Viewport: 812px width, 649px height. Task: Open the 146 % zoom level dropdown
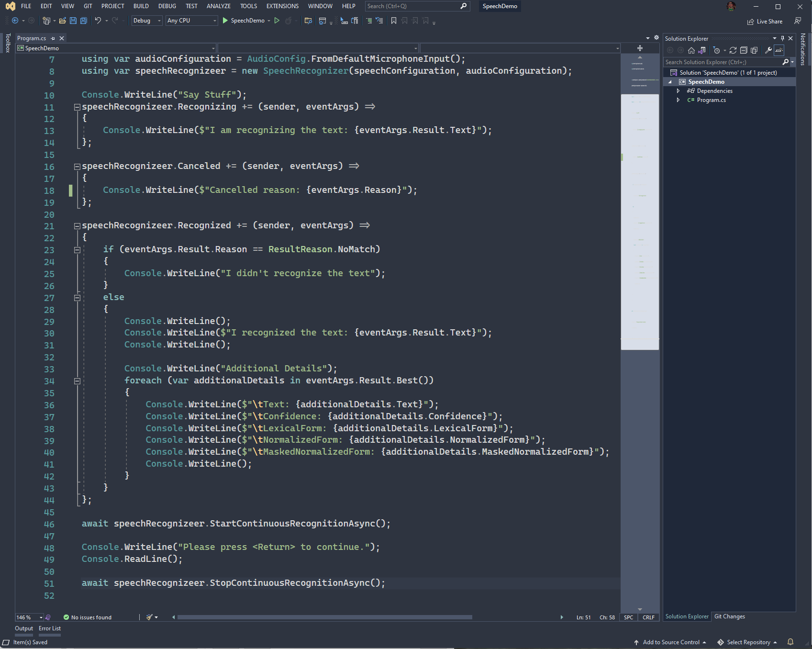29,617
